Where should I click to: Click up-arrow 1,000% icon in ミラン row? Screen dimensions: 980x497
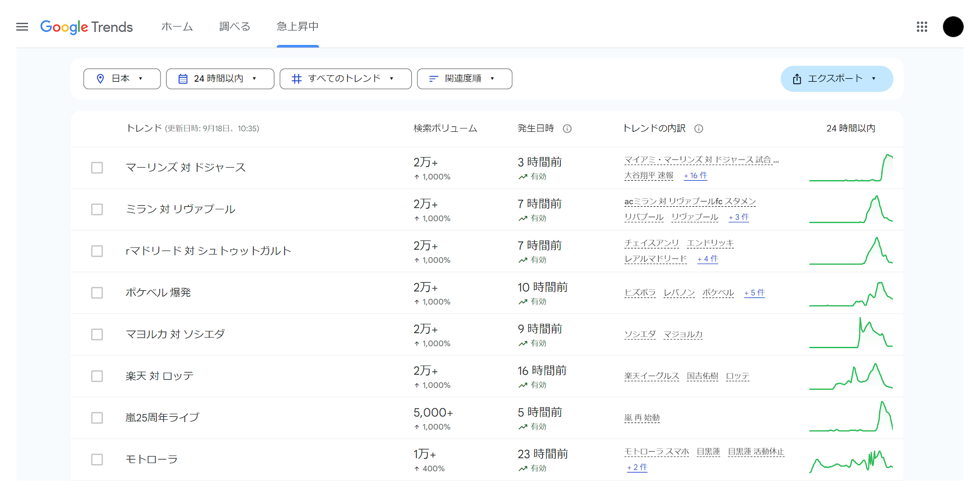tap(417, 219)
